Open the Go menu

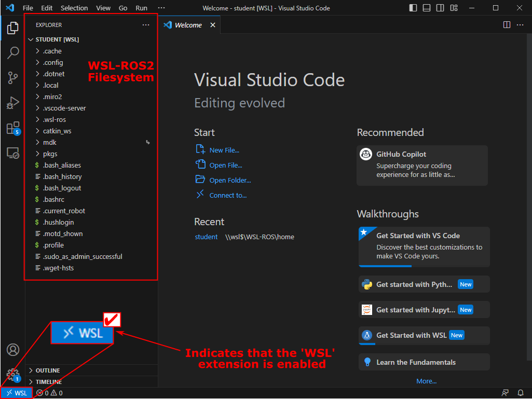click(123, 8)
